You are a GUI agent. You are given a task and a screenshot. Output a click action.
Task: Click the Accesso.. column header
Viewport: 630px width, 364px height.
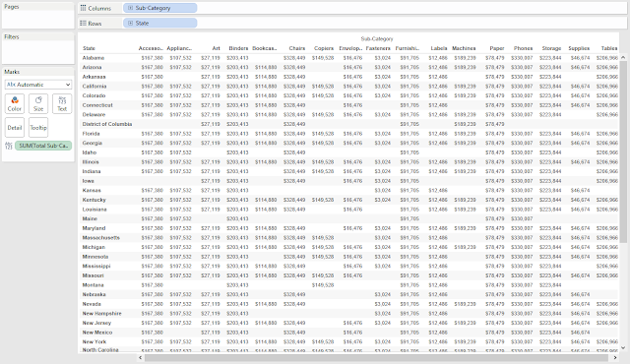151,48
